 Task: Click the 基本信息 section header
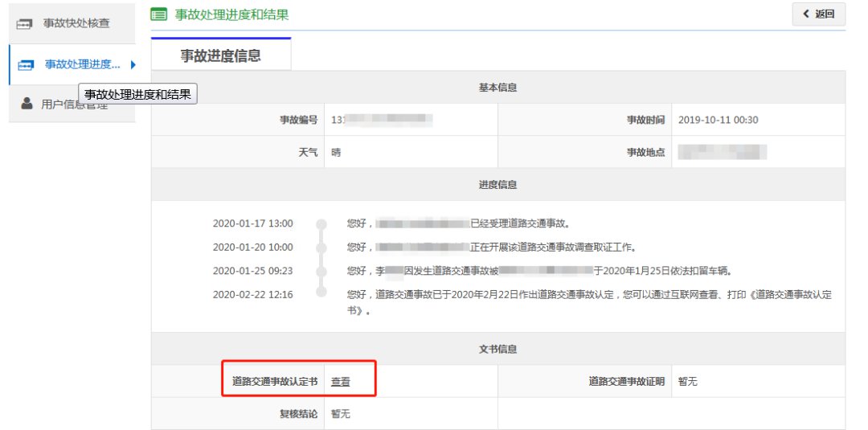[497, 88]
